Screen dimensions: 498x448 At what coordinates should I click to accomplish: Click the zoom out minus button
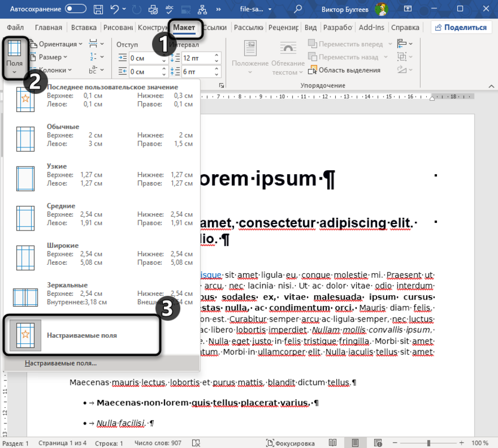click(x=395, y=443)
